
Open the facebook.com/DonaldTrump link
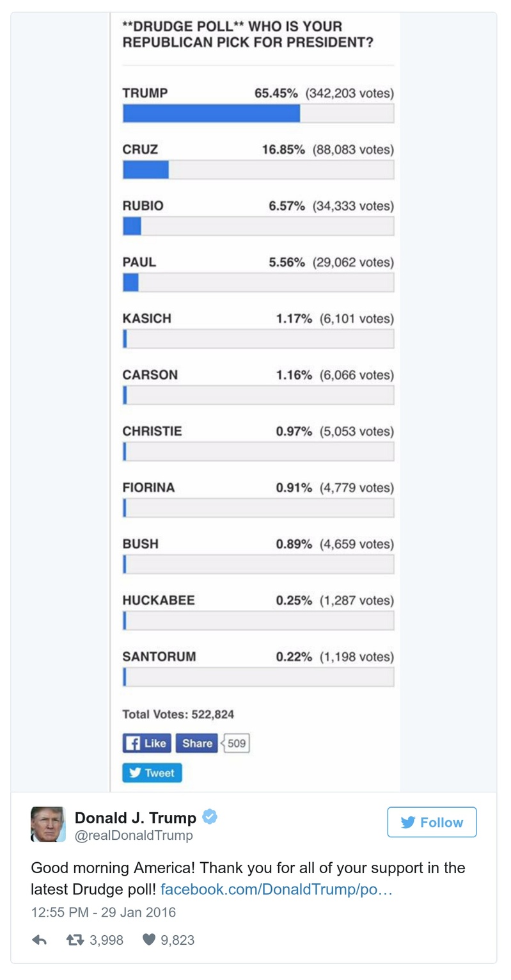[x=276, y=889]
